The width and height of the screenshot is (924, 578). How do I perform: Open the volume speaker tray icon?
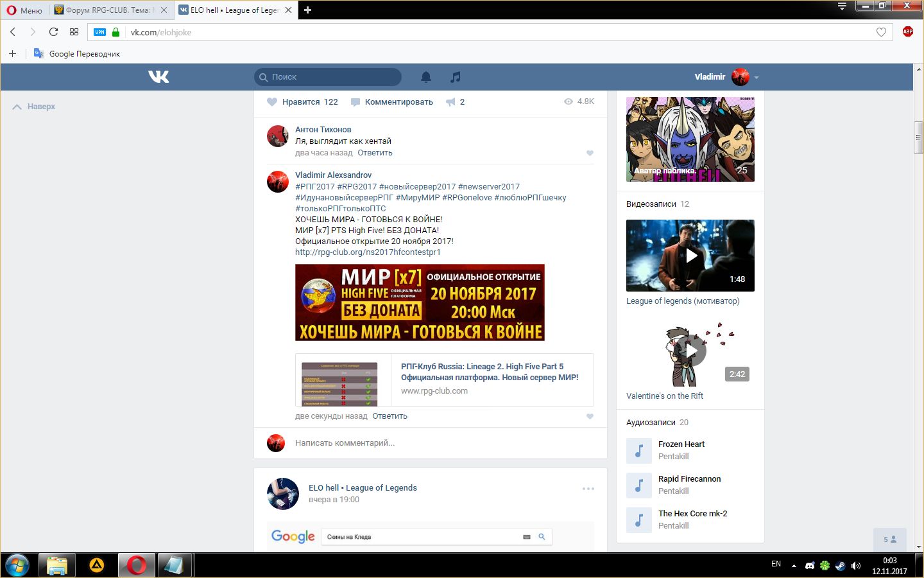click(x=855, y=566)
